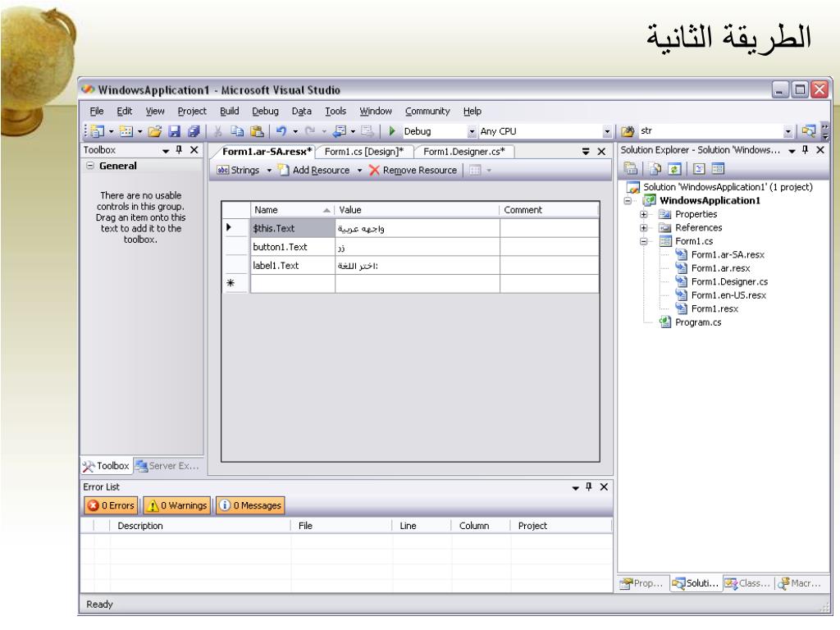The width and height of the screenshot is (840, 630).
Task: Click the Paste clipboard icon
Action: (257, 130)
